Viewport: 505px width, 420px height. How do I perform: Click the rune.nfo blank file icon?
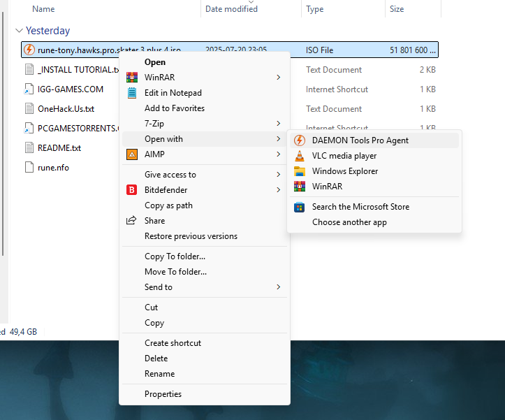point(29,167)
